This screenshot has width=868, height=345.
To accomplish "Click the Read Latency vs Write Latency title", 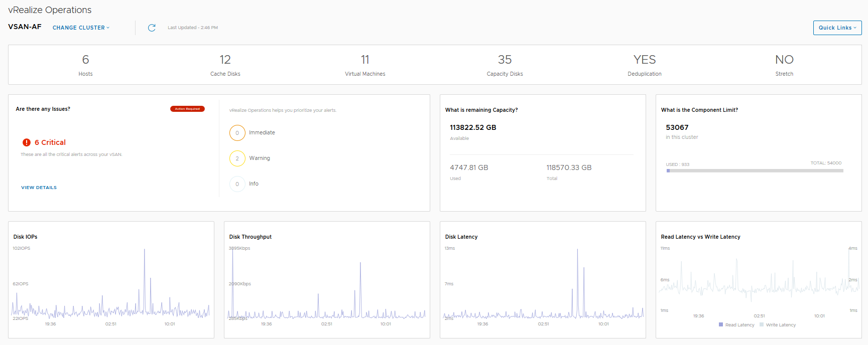I will click(x=701, y=237).
